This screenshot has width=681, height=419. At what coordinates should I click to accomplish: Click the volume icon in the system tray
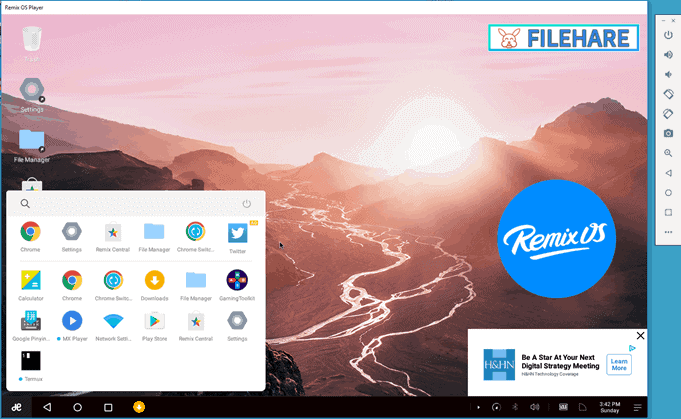[535, 407]
